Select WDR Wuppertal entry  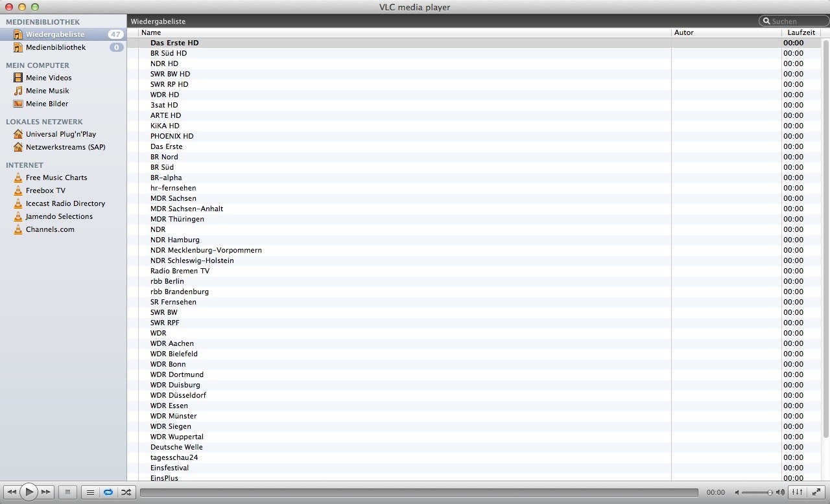click(474, 437)
